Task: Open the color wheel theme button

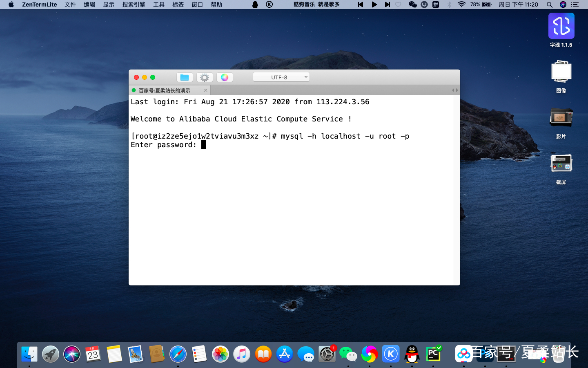Action: [225, 77]
